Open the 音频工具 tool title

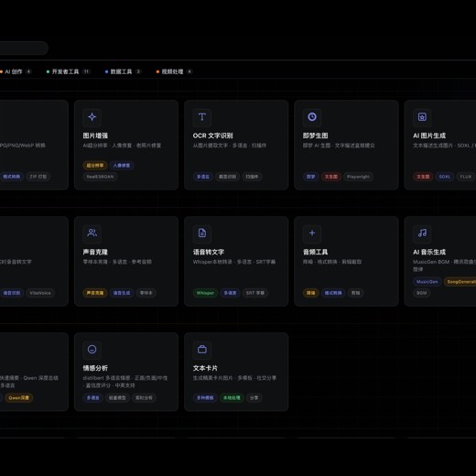[x=315, y=252]
